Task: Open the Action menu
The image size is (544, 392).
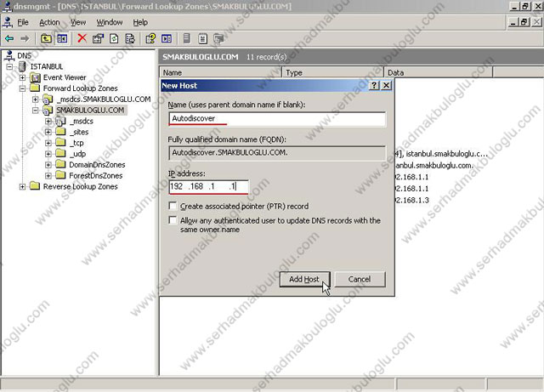Action: pos(49,22)
